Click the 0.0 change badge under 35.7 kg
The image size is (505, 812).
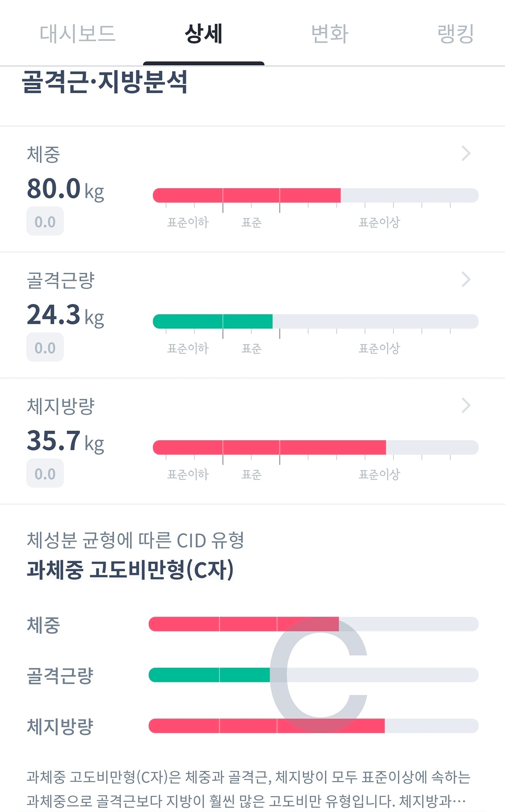click(45, 473)
